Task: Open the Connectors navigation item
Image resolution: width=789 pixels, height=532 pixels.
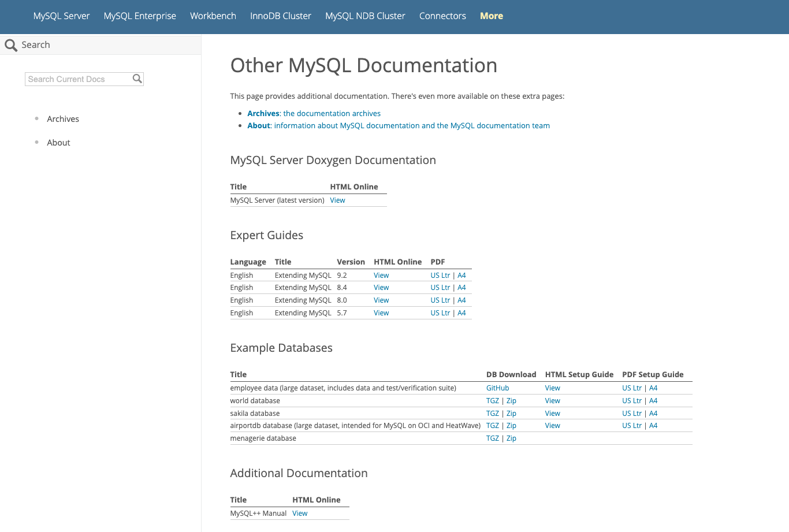Action: coord(442,16)
